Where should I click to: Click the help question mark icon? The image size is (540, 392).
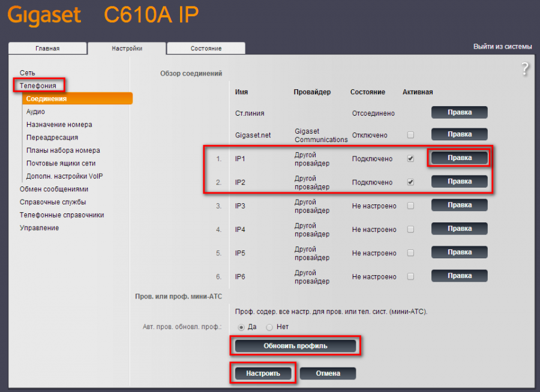pos(525,69)
